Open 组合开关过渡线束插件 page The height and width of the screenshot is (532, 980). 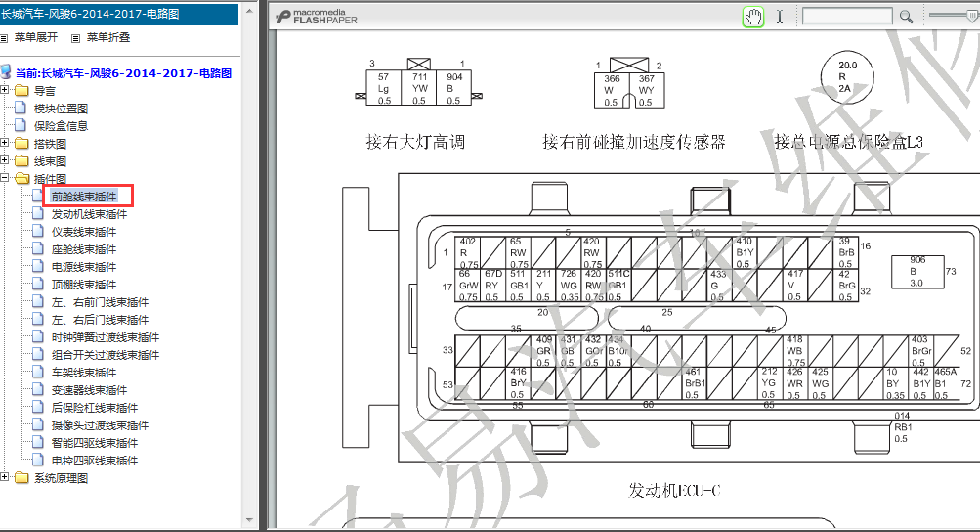coord(105,355)
